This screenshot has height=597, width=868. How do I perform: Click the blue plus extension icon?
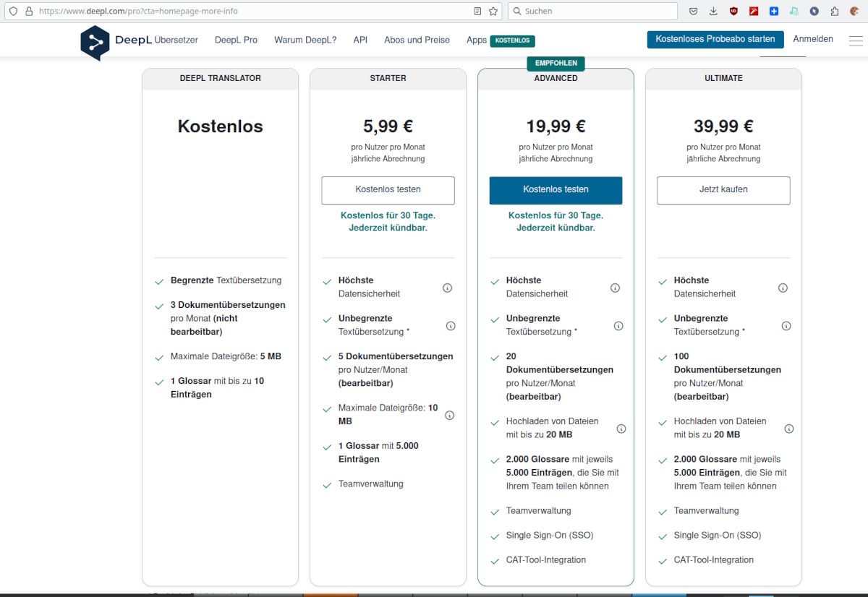coord(773,11)
